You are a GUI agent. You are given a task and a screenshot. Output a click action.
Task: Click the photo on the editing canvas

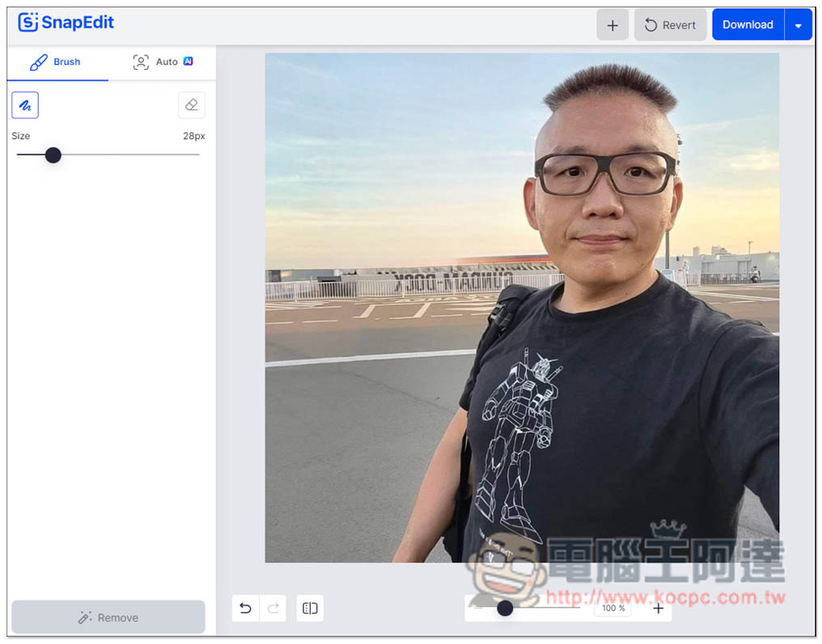[522, 307]
